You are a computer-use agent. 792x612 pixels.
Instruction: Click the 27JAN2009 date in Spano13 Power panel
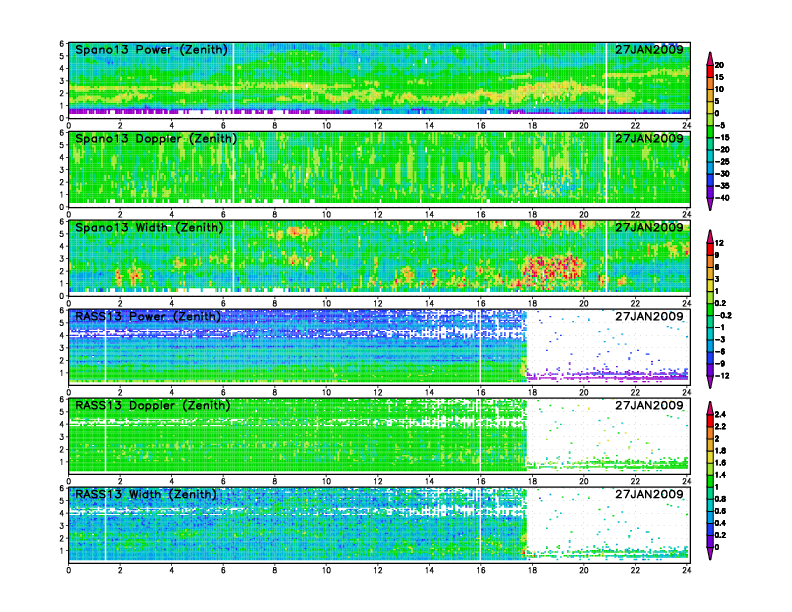(x=649, y=50)
